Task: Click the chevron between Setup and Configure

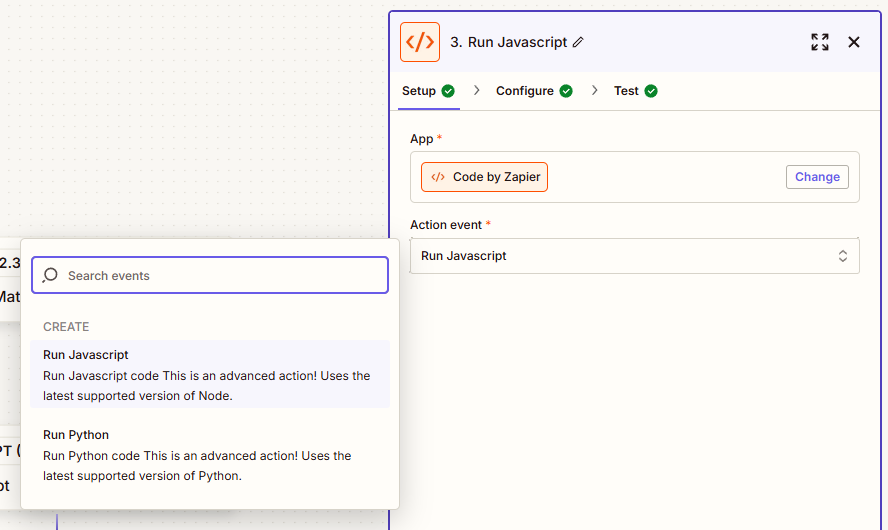Action: [x=476, y=91]
